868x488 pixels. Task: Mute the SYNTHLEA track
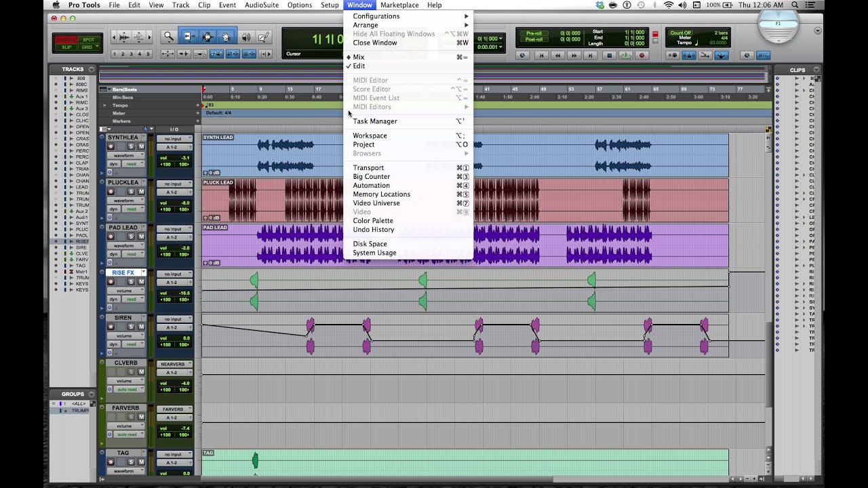point(141,146)
